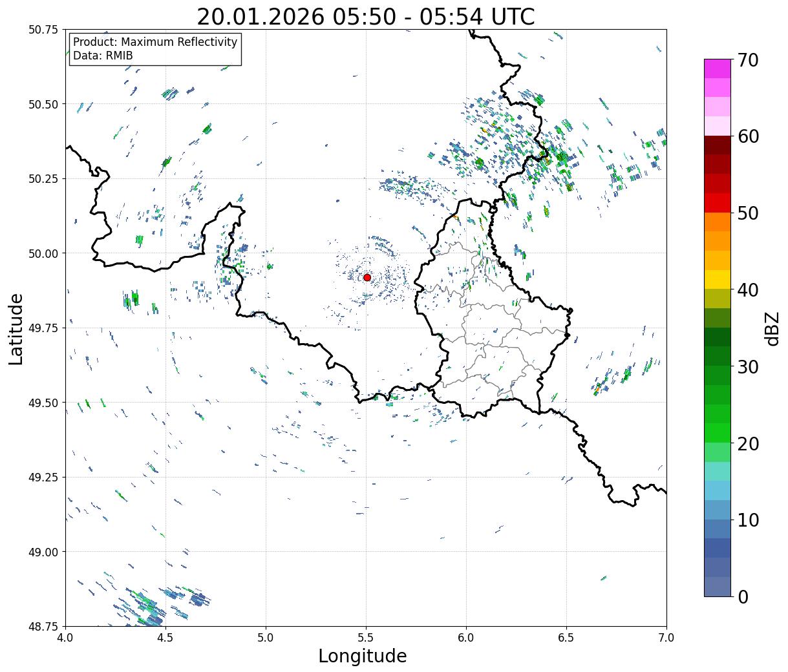Click the longitude 5.5 tick label
The image size is (788, 672).
pyautogui.click(x=366, y=638)
